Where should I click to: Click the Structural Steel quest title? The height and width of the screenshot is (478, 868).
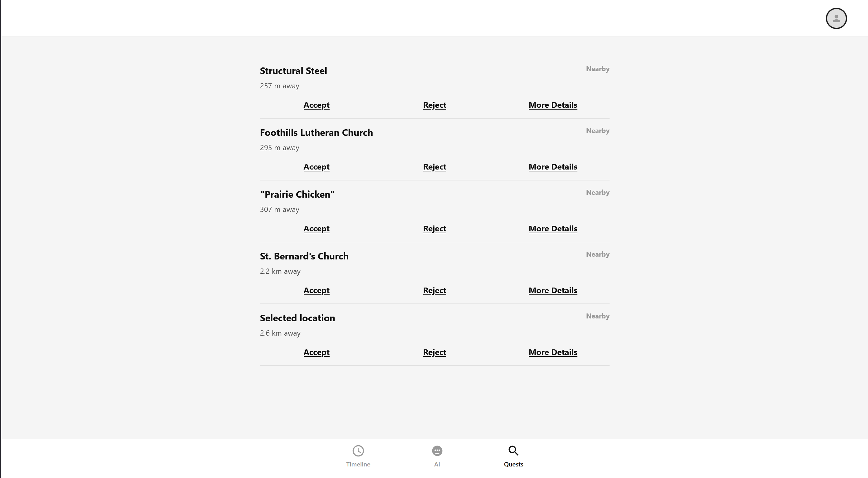[293, 71]
